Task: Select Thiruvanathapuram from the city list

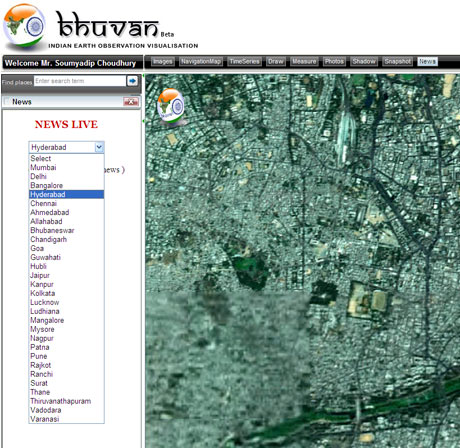Action: tap(67, 401)
